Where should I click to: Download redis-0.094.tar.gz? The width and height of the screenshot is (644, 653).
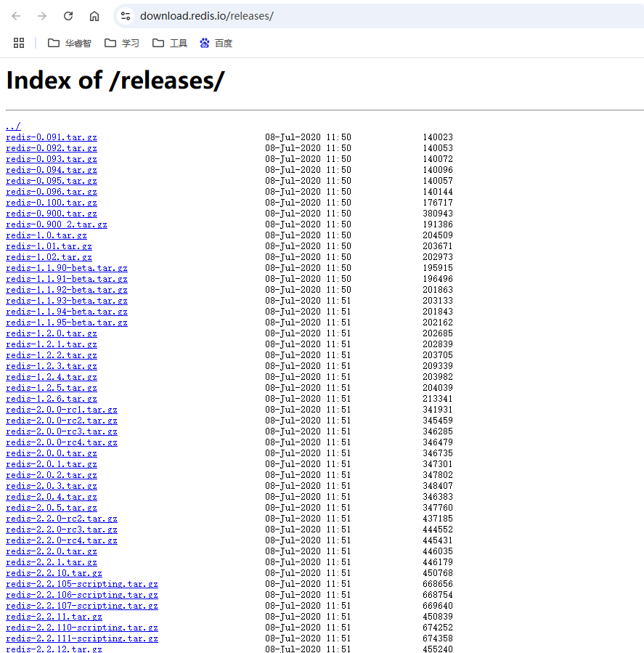click(52, 170)
